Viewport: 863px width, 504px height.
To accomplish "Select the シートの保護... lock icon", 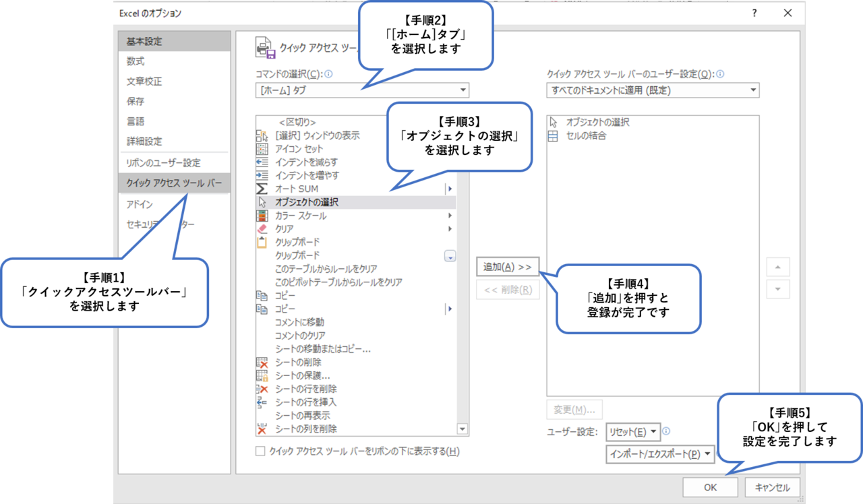I will (x=262, y=376).
